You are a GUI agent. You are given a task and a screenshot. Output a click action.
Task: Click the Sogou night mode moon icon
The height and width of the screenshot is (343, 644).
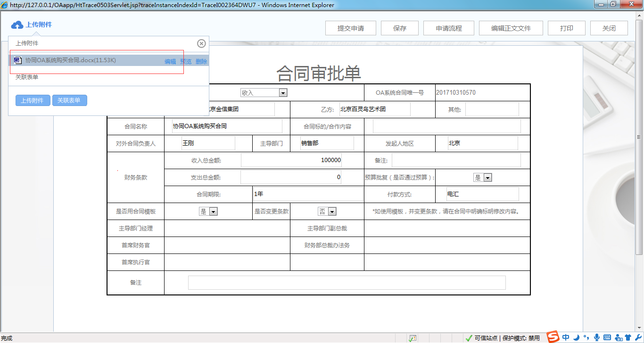coord(576,337)
